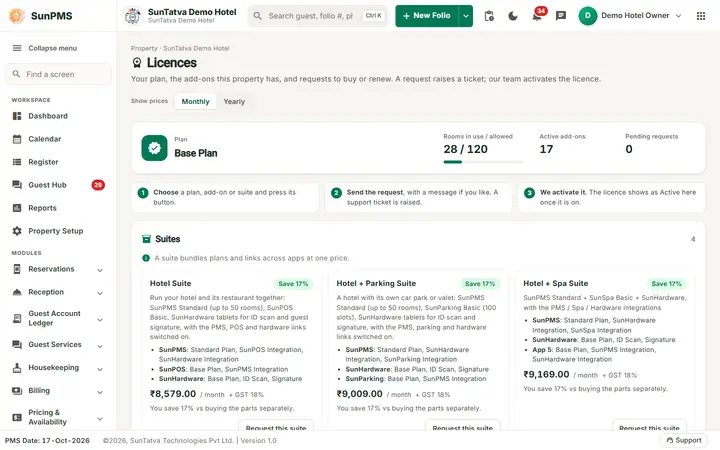This screenshot has height=450, width=720.
Task: Click the Active add-ons count 17
Action: (x=546, y=149)
